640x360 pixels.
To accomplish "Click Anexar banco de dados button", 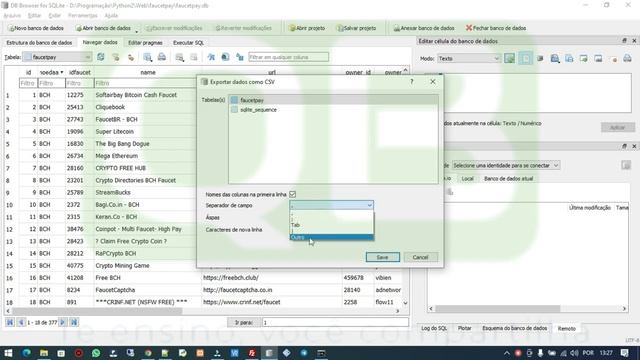I will pos(424,28).
